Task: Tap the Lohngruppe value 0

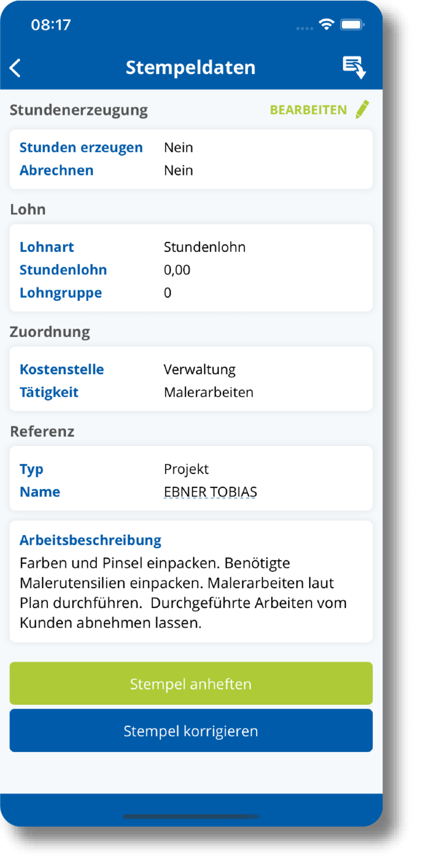Action: click(168, 293)
